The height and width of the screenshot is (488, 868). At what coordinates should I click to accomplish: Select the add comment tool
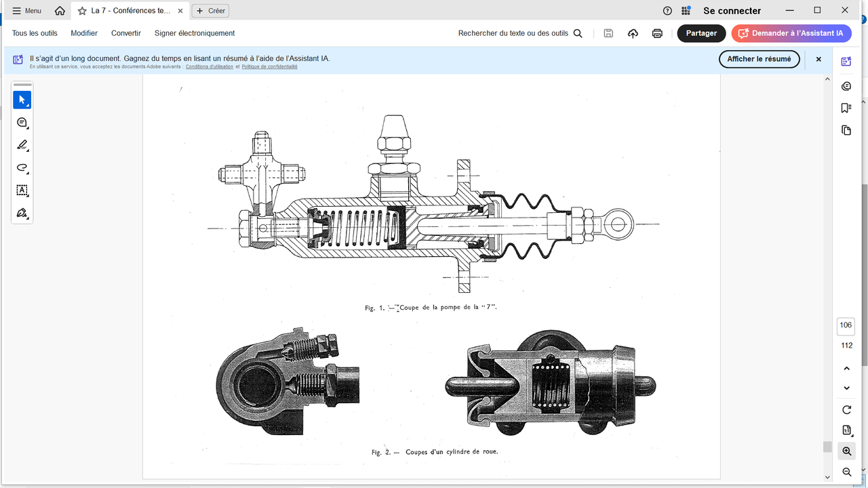(22, 123)
